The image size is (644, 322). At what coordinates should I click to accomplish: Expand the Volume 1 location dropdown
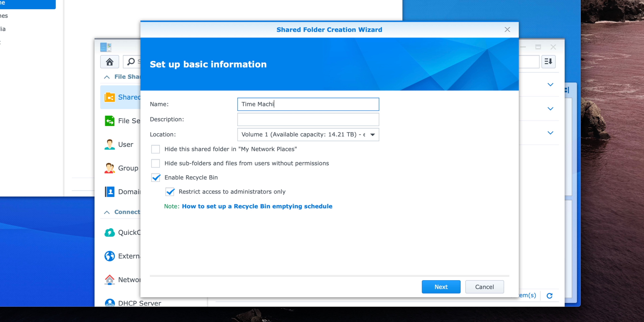click(x=372, y=134)
